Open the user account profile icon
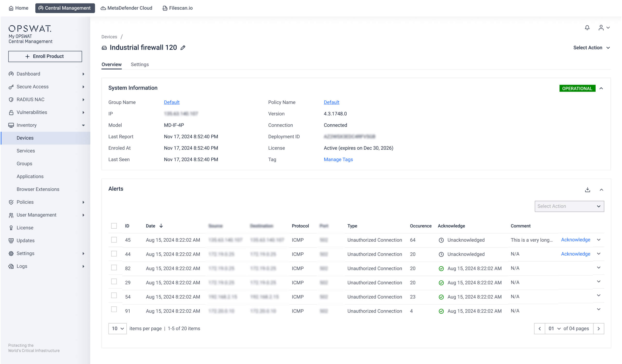 (x=601, y=28)
